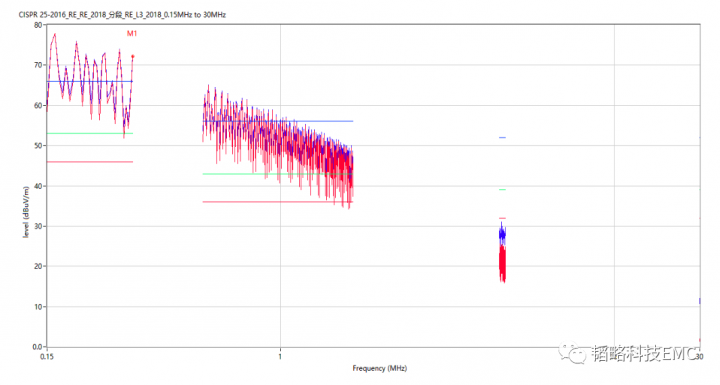Click the blue trace cluster near 30 dB
This screenshot has width=720, height=385.
[502, 233]
